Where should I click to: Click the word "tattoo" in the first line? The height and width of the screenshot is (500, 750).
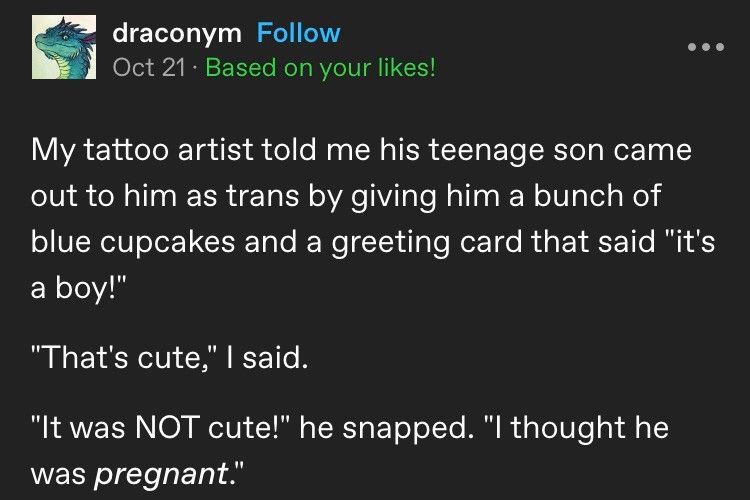(x=126, y=150)
